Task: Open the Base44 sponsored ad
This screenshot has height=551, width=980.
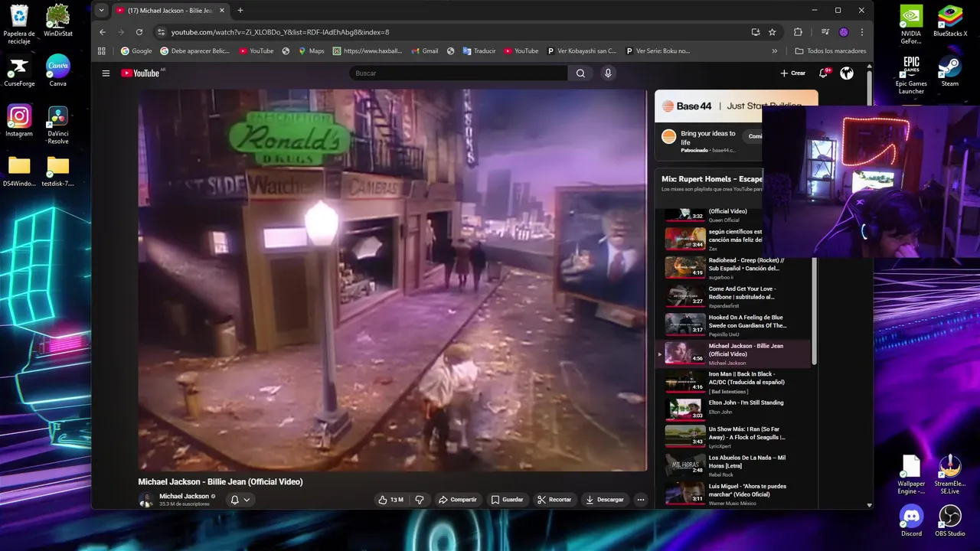Action: tap(709, 126)
